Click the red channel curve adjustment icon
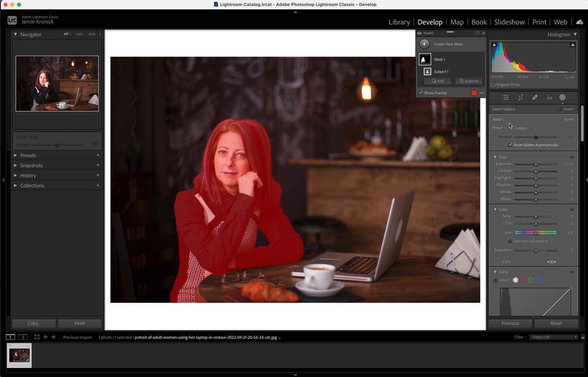Image resolution: width=588 pixels, height=377 pixels. (523, 280)
